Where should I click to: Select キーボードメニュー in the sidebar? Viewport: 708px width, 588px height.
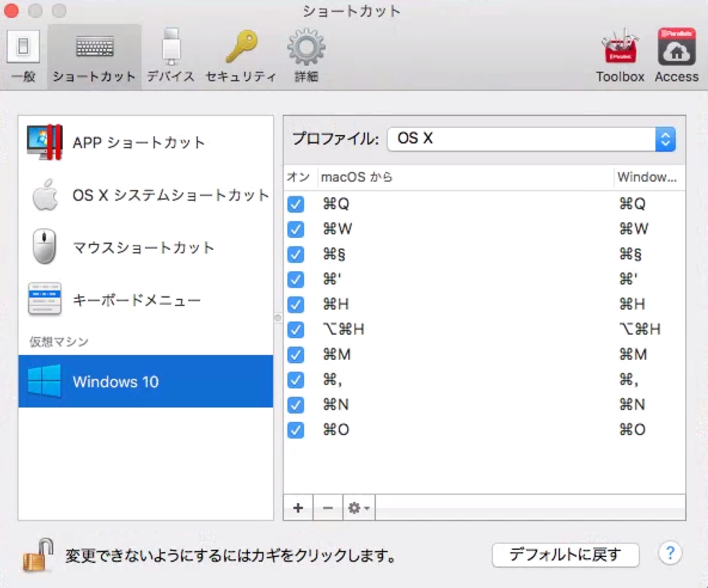pos(146,300)
